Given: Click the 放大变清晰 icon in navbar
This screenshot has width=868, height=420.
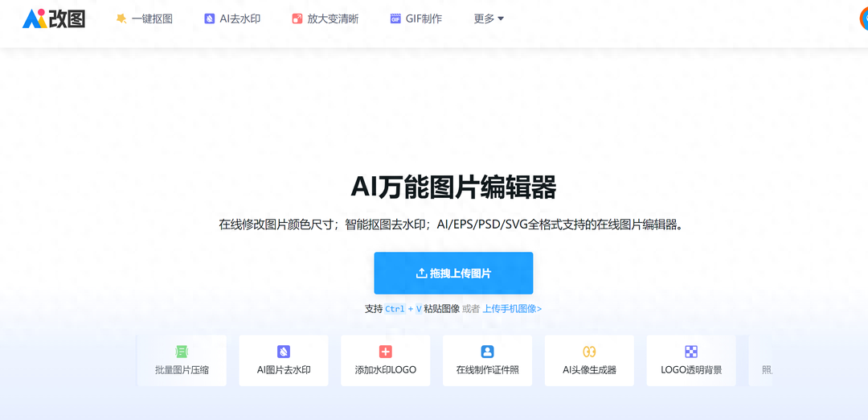Looking at the screenshot, I should point(297,19).
